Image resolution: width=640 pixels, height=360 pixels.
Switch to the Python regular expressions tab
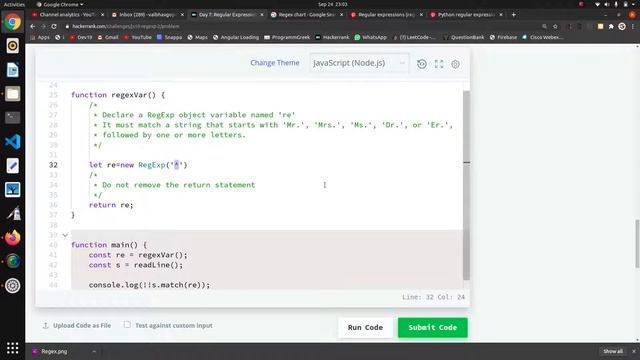pos(467,15)
